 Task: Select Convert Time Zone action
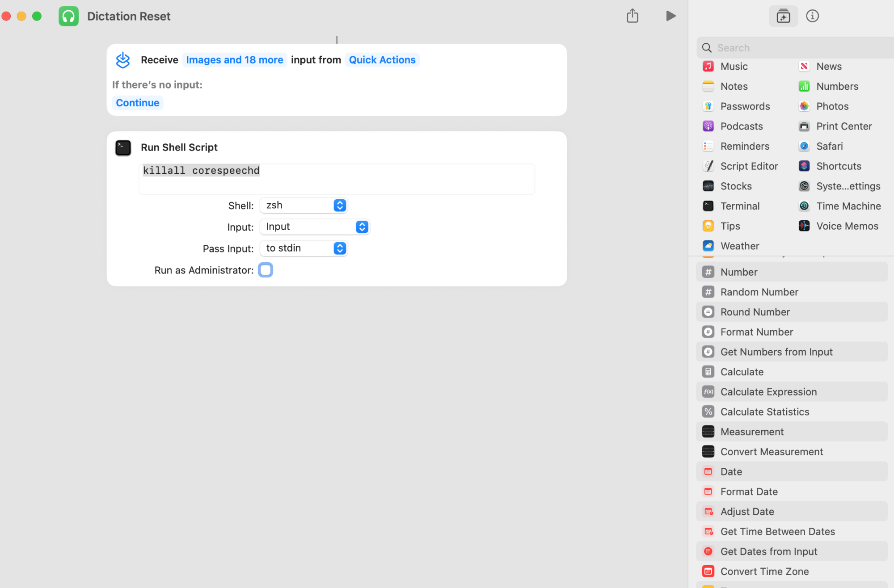pyautogui.click(x=764, y=571)
